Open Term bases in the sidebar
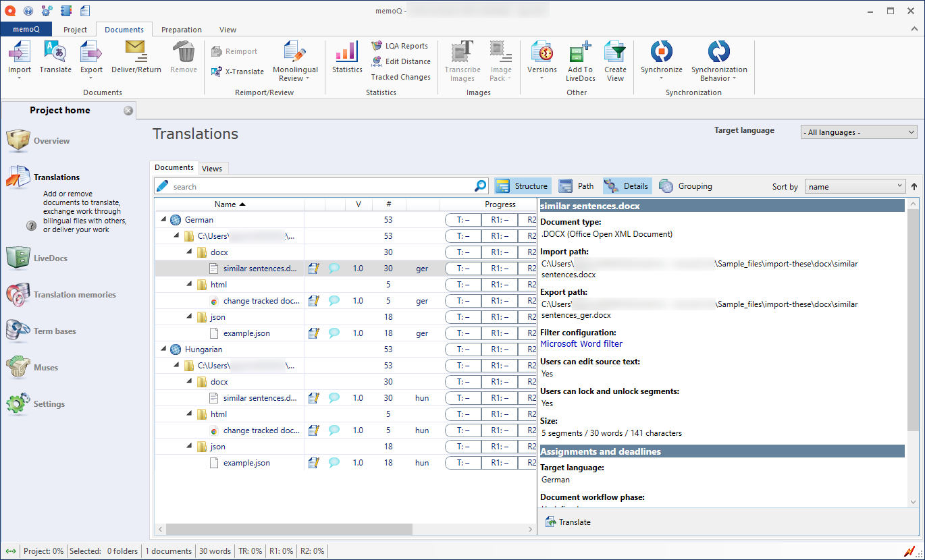Screen dimensions: 925x560 coord(41,331)
